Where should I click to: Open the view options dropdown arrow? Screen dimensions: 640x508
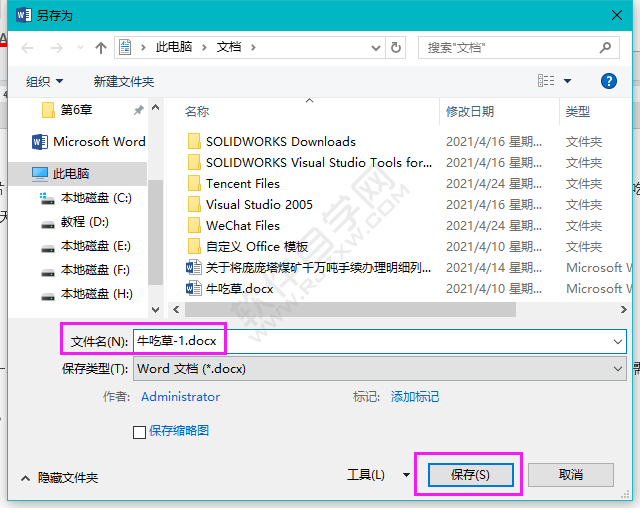[567, 81]
